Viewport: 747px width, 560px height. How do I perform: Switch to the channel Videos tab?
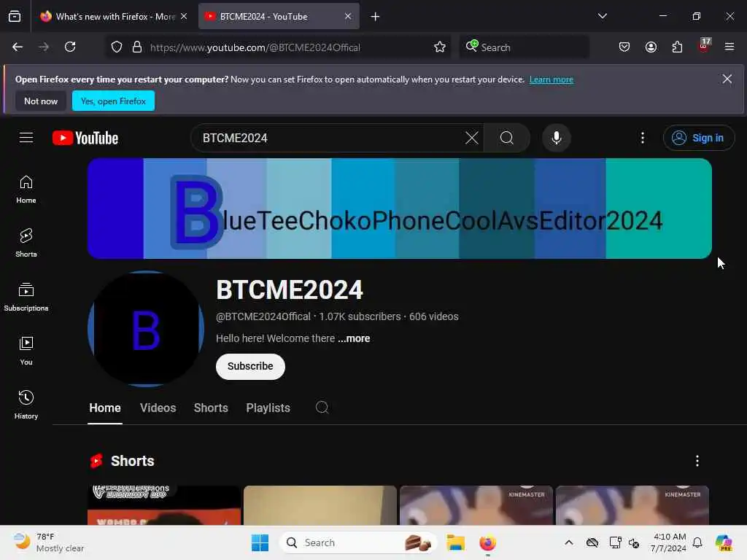(158, 408)
